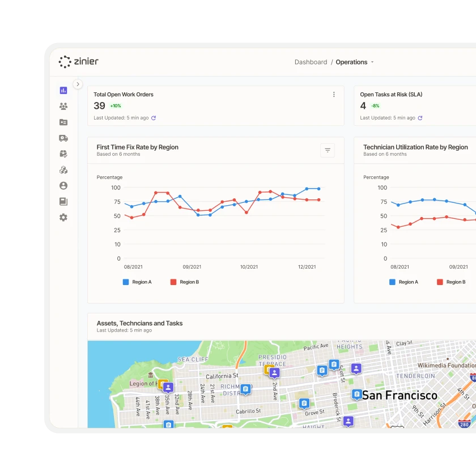Open the Operations dropdown
476x476 pixels.
[x=355, y=62]
